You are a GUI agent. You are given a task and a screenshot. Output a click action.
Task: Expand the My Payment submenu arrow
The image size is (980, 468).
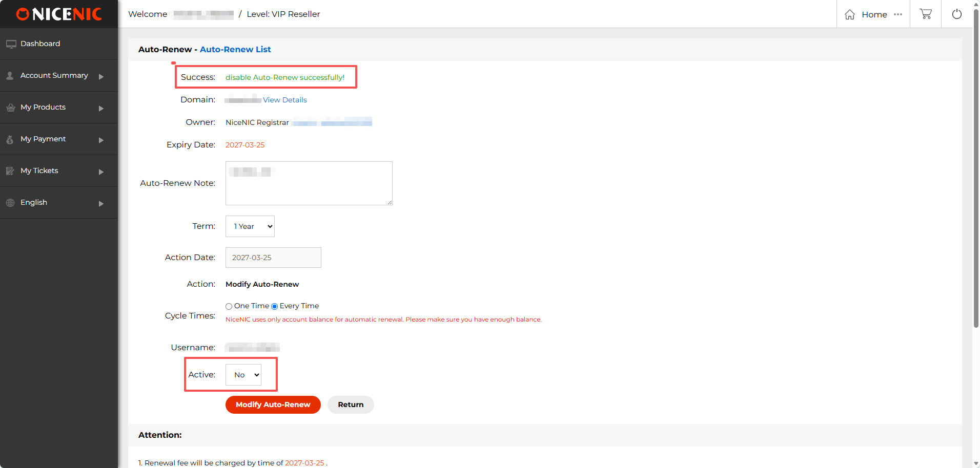point(101,140)
